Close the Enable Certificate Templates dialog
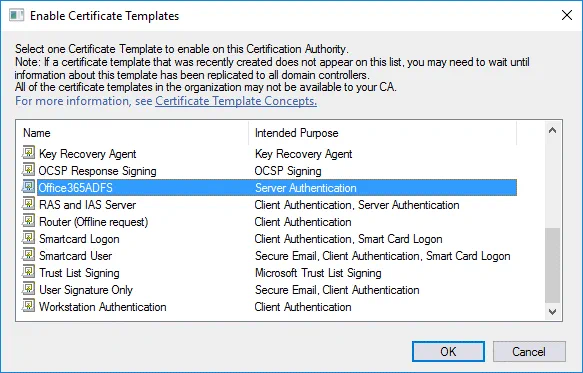The width and height of the screenshot is (583, 373). click(567, 15)
